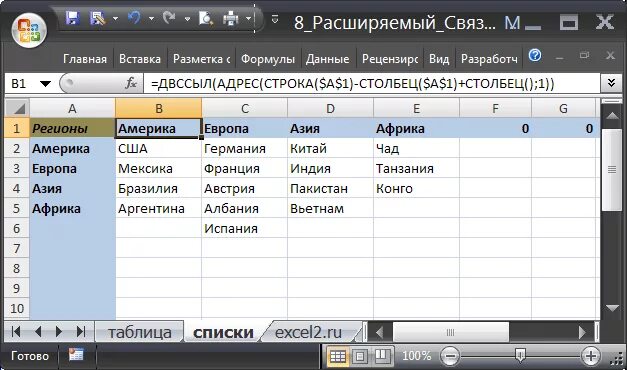Viewport: 627px width, 370px height.
Task: Zoom out with the minus button
Action: pos(450,356)
